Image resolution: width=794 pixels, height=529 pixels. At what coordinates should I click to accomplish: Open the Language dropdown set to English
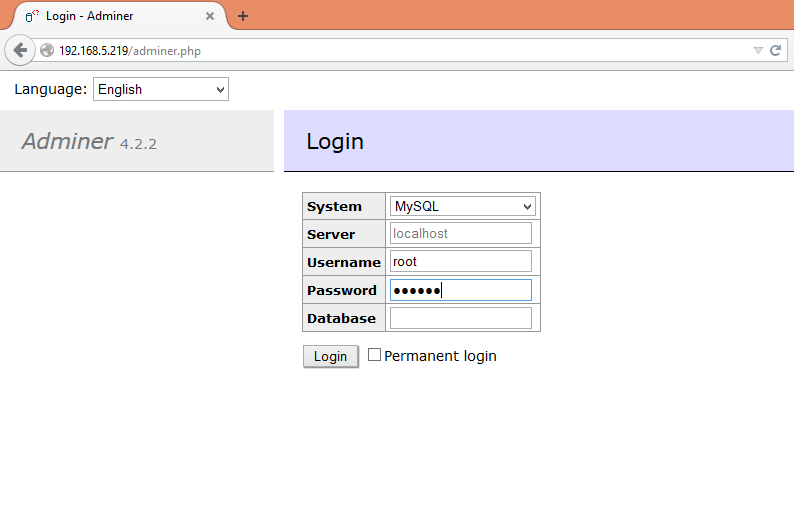161,89
